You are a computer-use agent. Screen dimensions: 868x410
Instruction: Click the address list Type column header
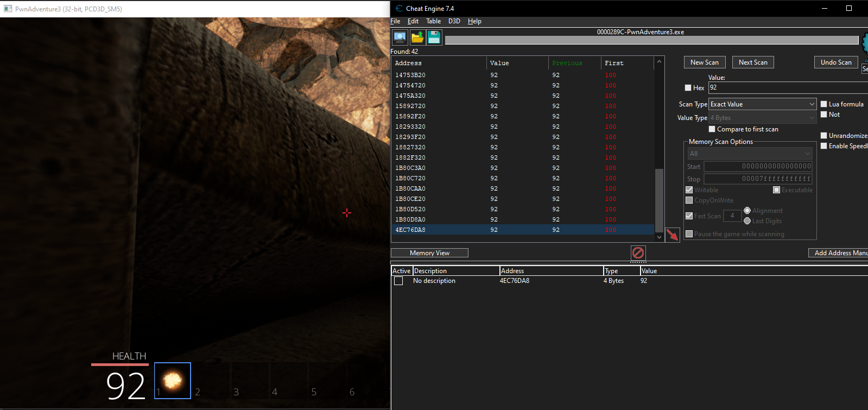click(622, 271)
